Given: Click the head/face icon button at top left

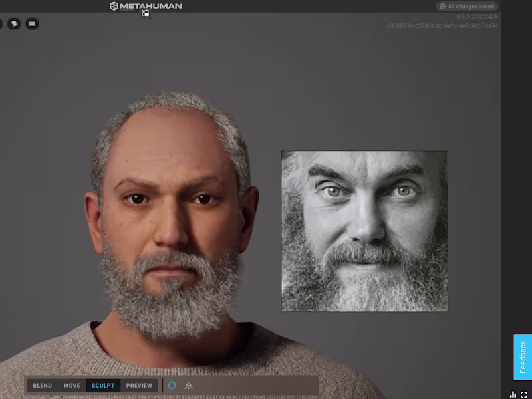Looking at the screenshot, I should [x=14, y=23].
